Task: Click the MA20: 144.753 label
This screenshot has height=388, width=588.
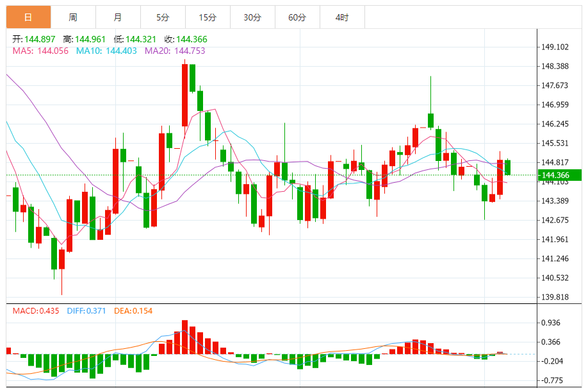Action: [175, 51]
